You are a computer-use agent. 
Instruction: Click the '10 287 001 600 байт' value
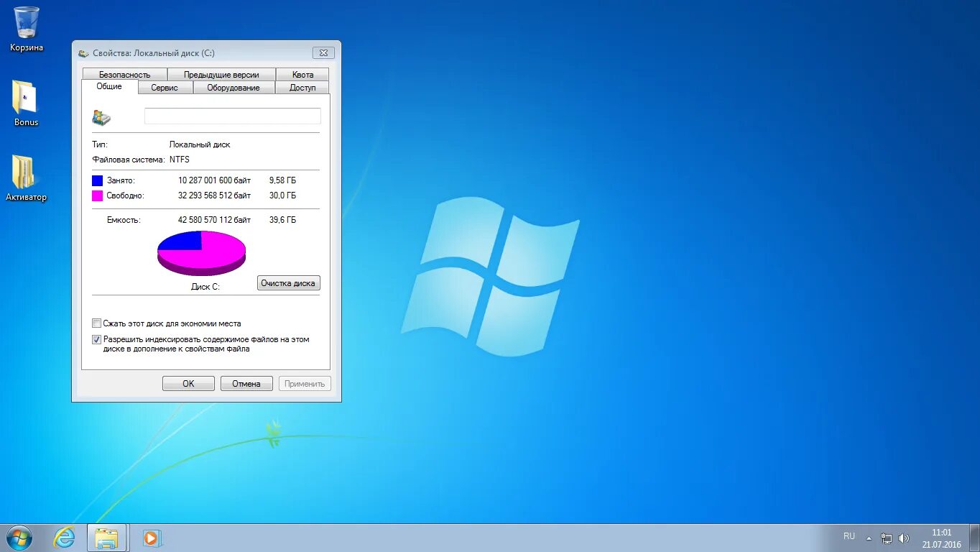click(214, 180)
